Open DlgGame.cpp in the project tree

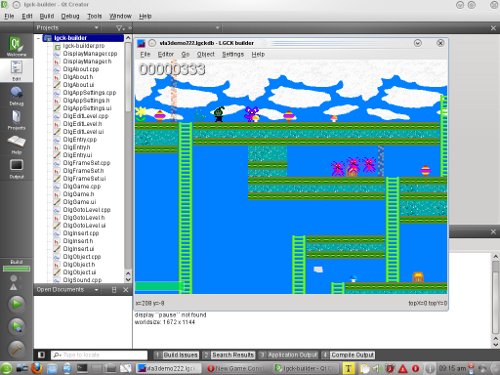coord(82,186)
